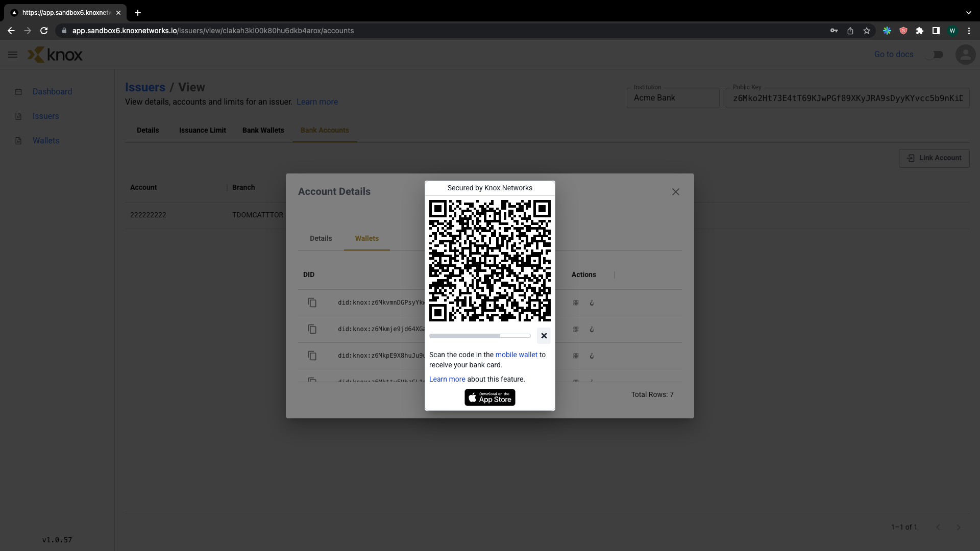Go to next page of accounts
Image resolution: width=980 pixels, height=551 pixels.
[x=959, y=527]
